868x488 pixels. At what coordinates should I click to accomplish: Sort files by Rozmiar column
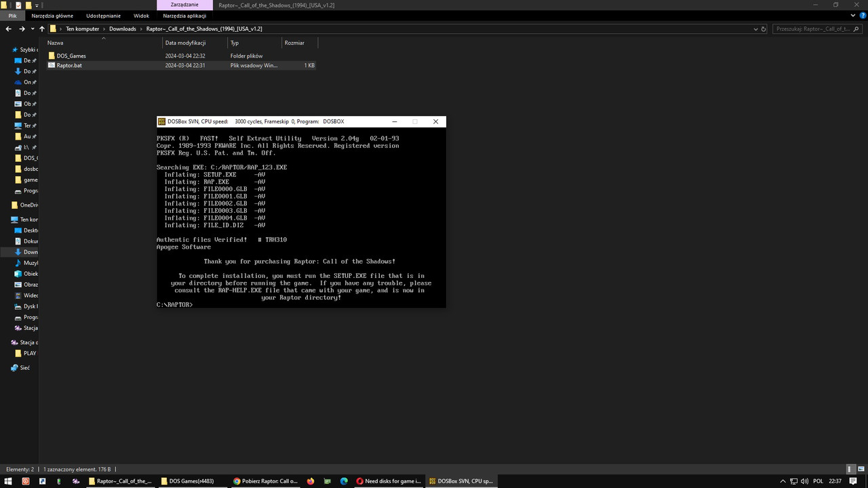coord(299,43)
